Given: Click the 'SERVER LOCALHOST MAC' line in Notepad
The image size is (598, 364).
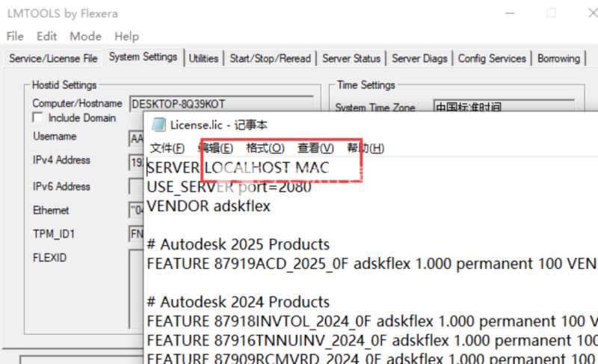Looking at the screenshot, I should tap(238, 167).
